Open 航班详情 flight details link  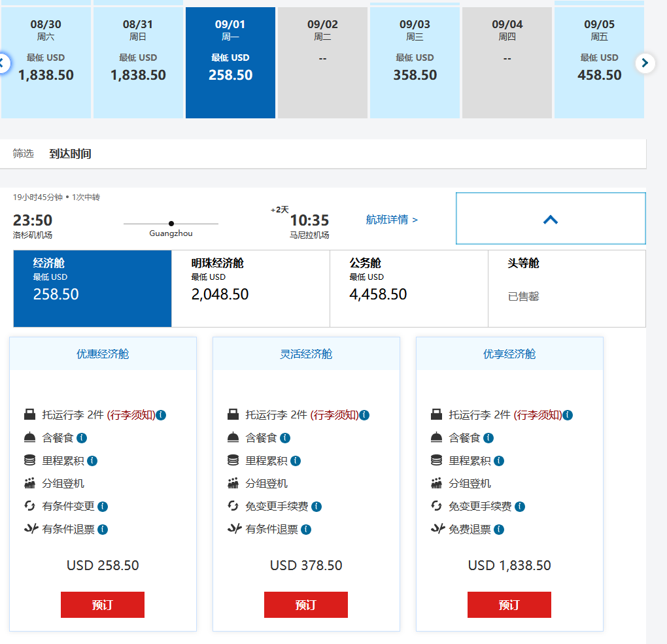click(392, 220)
